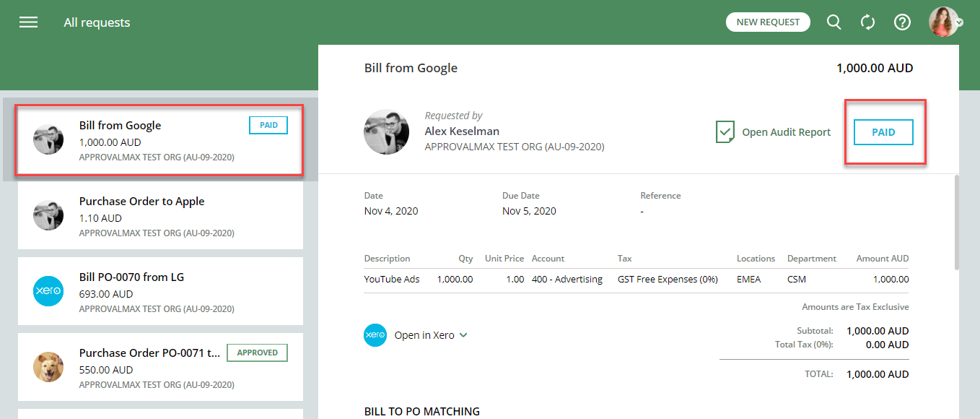Click the 1.10 AUD amount on Apple order
This screenshot has width=980, height=419.
(x=100, y=218)
